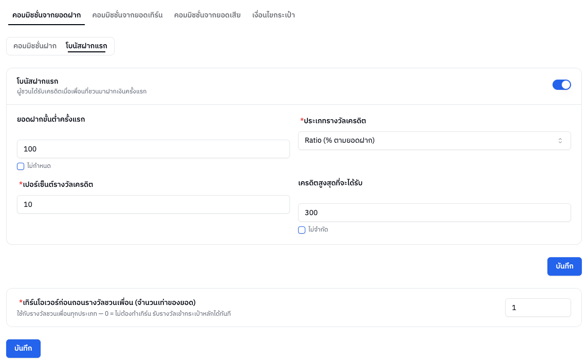
Task: Check the ไม่จำกัด checkbox
Action: [x=302, y=230]
